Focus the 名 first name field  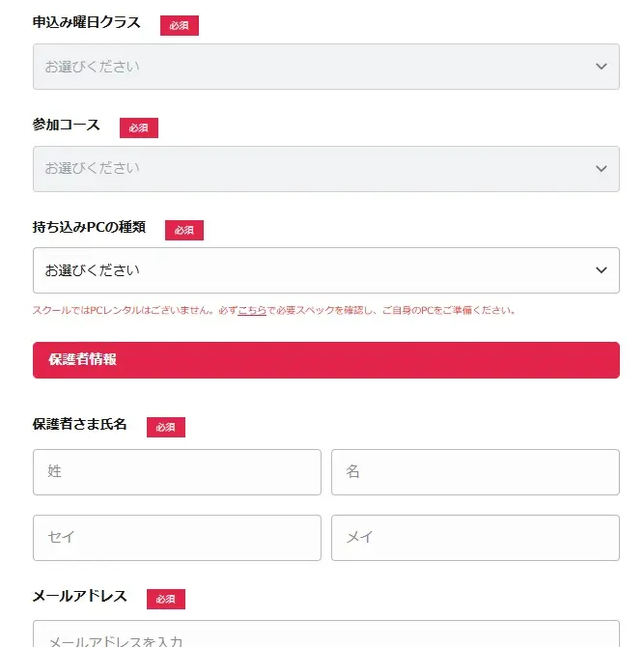[475, 472]
